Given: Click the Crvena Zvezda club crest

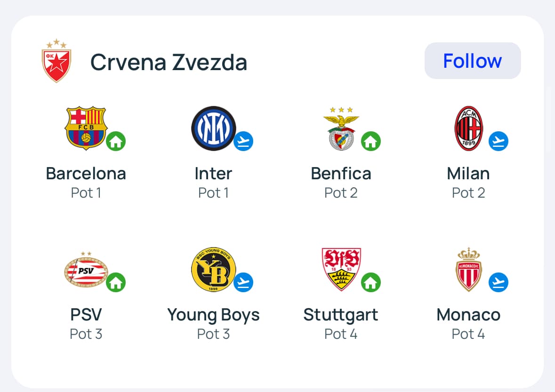Looking at the screenshot, I should 56,61.
